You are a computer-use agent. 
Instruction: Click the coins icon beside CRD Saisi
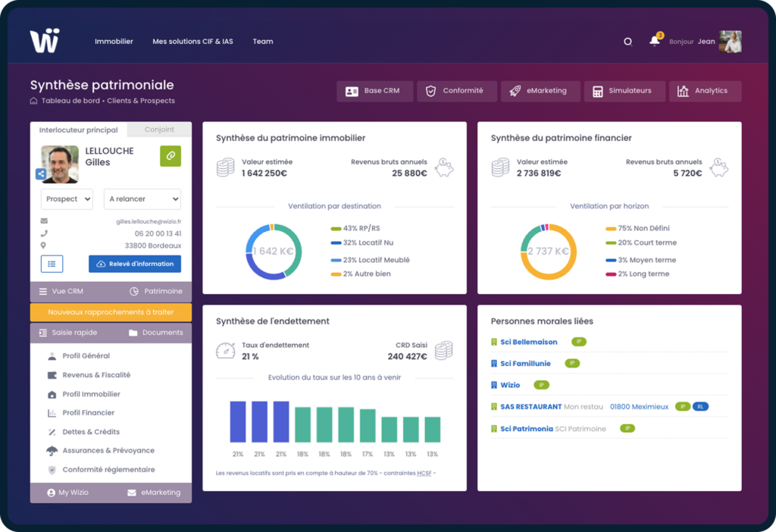444,350
